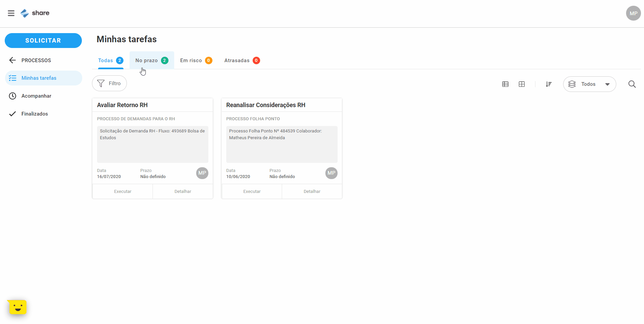Click the Finalizados checkmark icon

[13, 114]
